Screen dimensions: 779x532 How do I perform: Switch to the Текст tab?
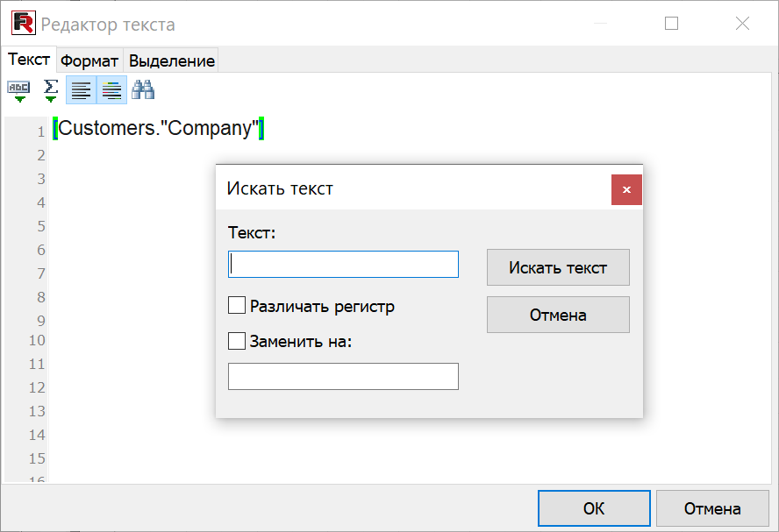pyautogui.click(x=29, y=60)
